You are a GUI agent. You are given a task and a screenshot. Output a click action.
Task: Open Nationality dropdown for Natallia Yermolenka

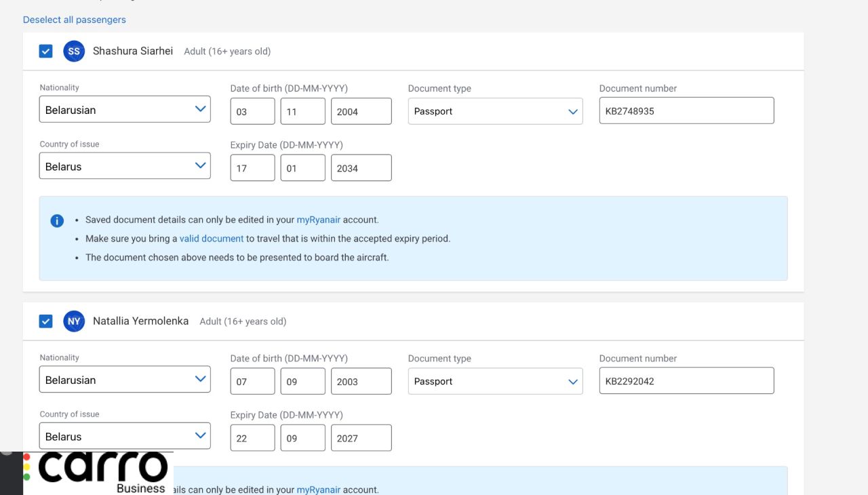125,380
